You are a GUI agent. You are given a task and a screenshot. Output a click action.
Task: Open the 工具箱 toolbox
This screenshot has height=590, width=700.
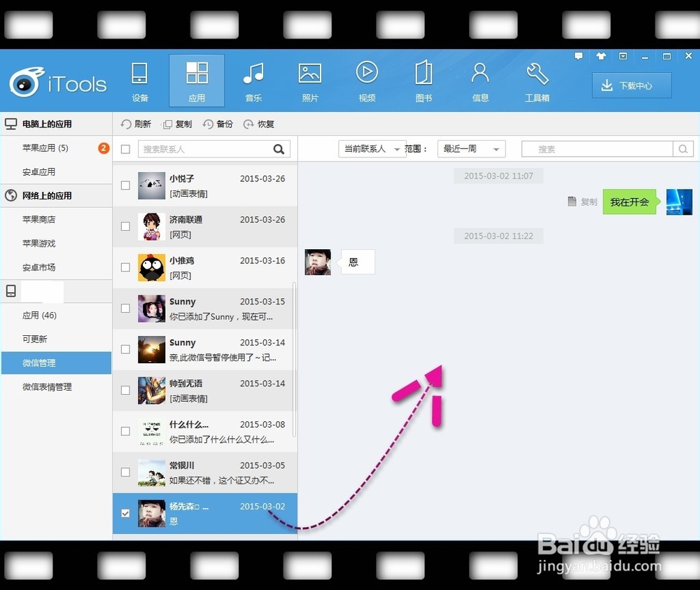pos(537,81)
